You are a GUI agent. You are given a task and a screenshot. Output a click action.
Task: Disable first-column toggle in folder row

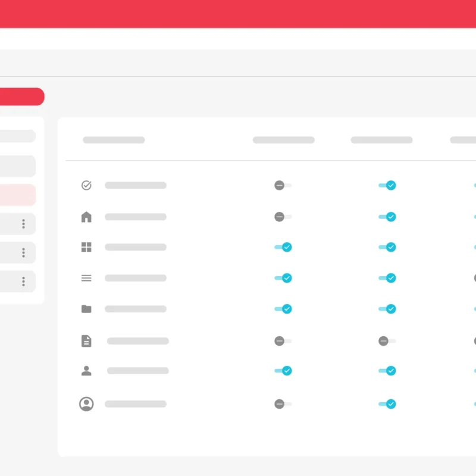283,309
